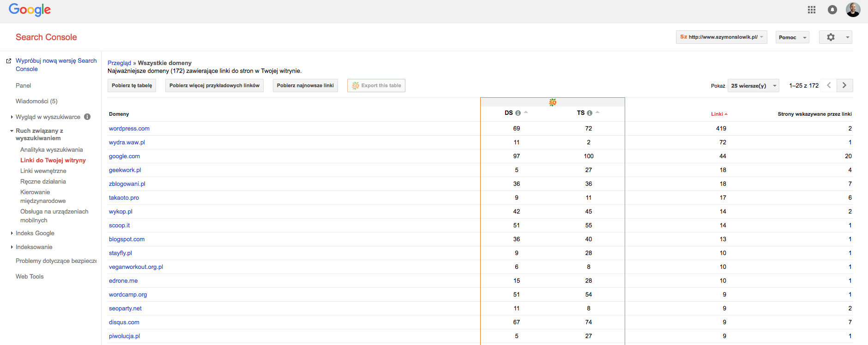Viewport: 868px width, 345px height.
Task: Expand the Indeks Google section
Action: (x=12, y=233)
